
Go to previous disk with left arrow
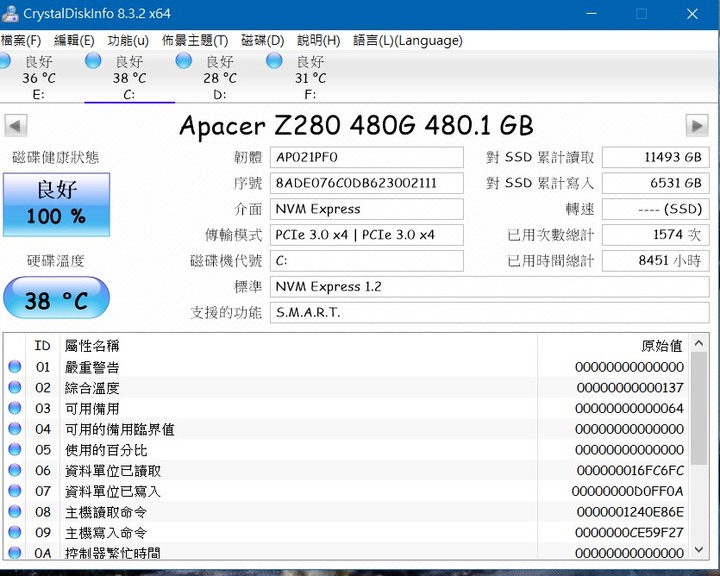click(x=16, y=126)
